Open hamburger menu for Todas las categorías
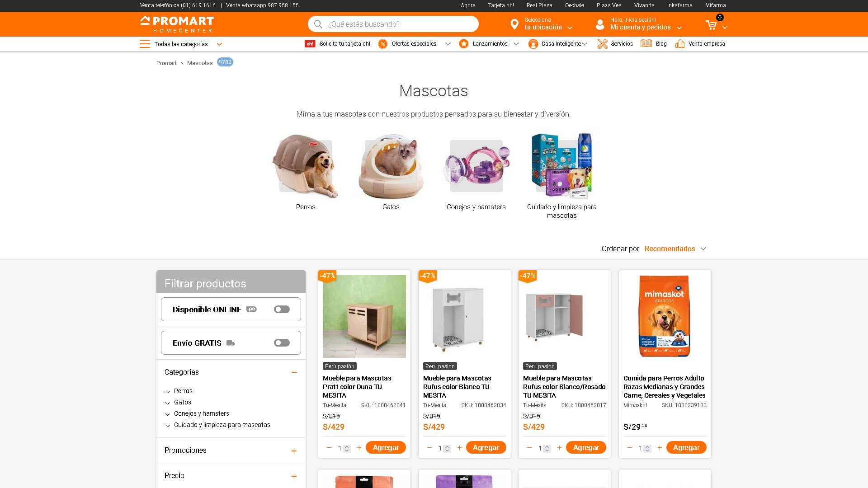The height and width of the screenshot is (488, 868). (x=145, y=44)
